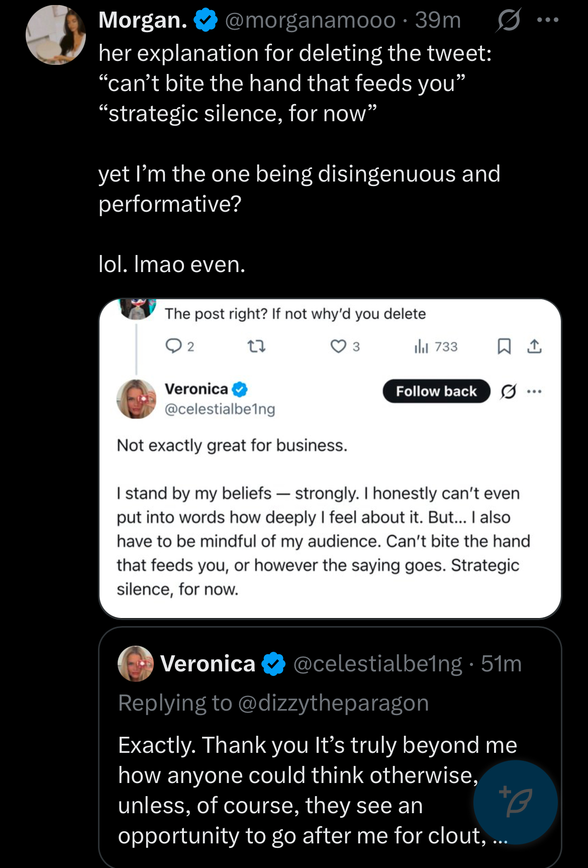Bookmark the post in the embedded screenshot
588x868 pixels.
504,346
